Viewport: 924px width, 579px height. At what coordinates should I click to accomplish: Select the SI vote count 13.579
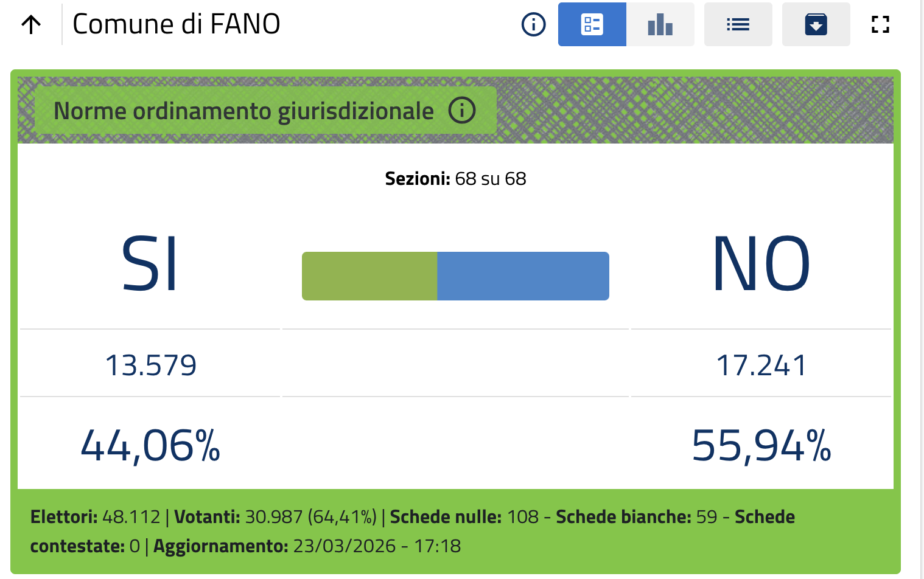point(151,366)
